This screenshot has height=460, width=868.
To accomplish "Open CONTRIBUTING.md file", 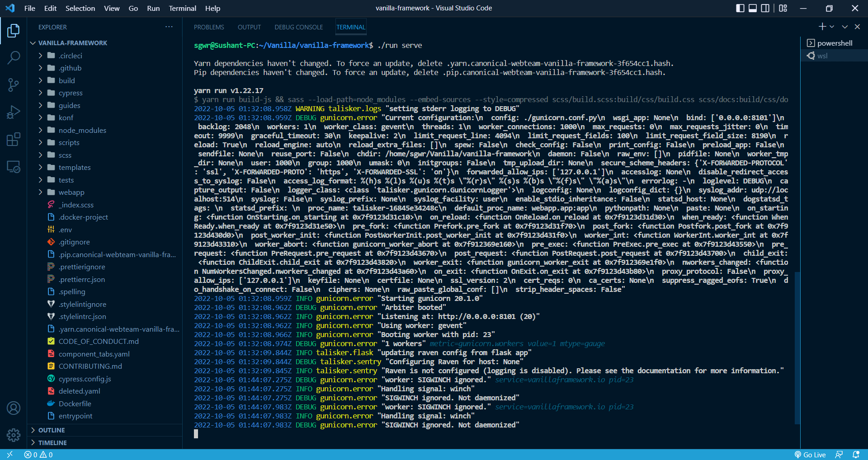I will (x=105, y=366).
